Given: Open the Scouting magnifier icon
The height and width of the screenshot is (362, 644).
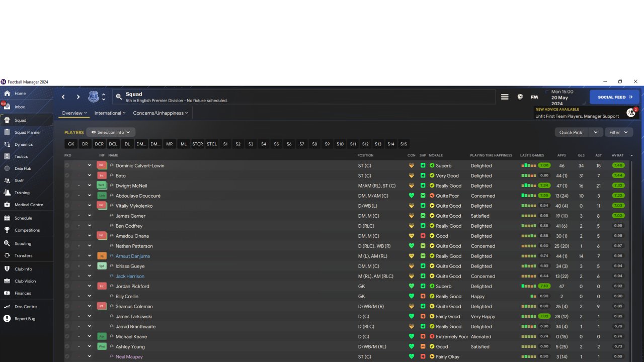Looking at the screenshot, I should tap(7, 243).
